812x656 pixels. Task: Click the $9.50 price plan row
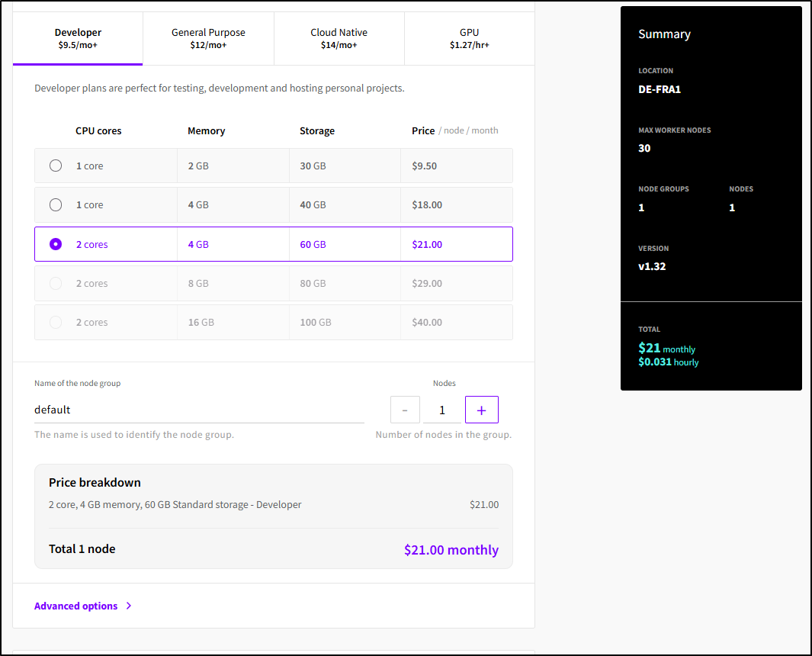(425, 166)
